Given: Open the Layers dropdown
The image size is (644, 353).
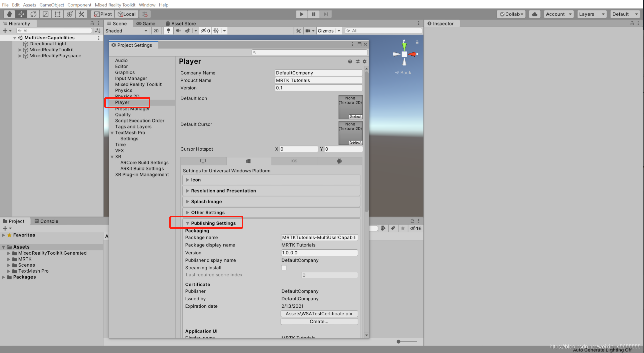Looking at the screenshot, I should [592, 14].
